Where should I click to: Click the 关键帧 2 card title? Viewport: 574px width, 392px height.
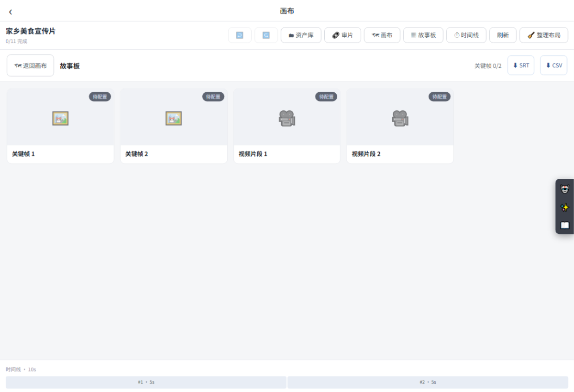coord(137,154)
